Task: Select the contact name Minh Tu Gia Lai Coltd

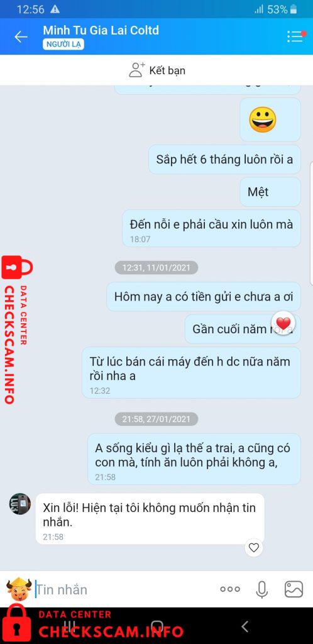Action: pos(101,30)
